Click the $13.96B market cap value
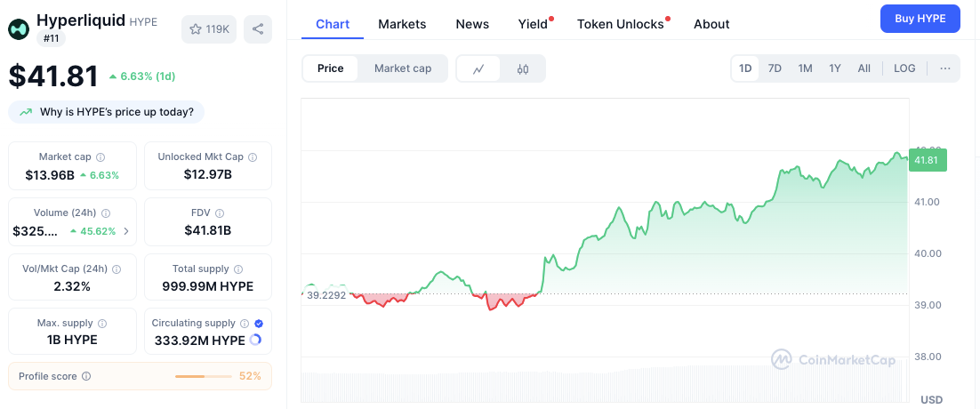 [50, 175]
